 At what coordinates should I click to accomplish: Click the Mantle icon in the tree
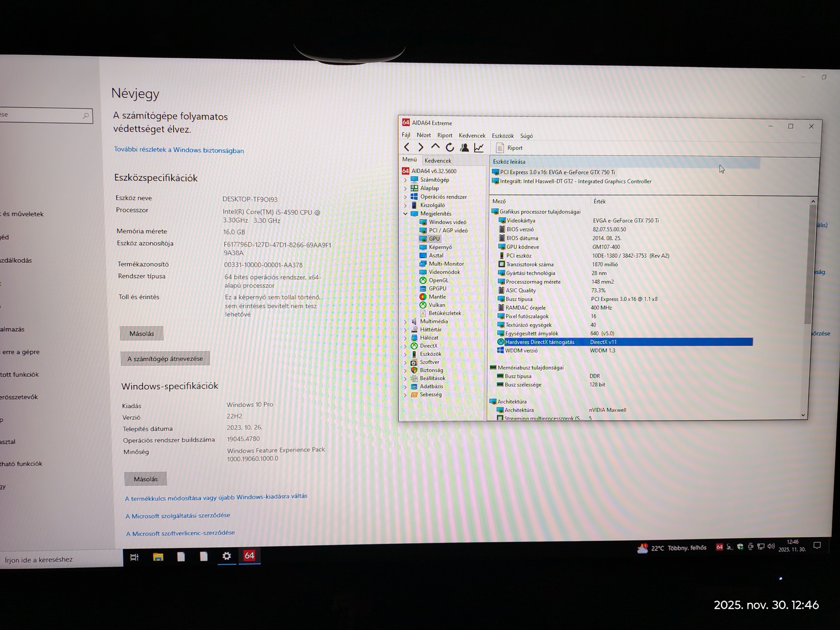click(x=423, y=297)
